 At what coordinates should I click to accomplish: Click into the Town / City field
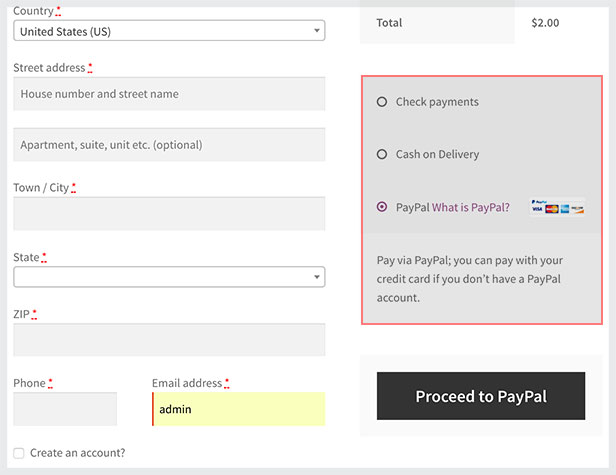coord(169,214)
